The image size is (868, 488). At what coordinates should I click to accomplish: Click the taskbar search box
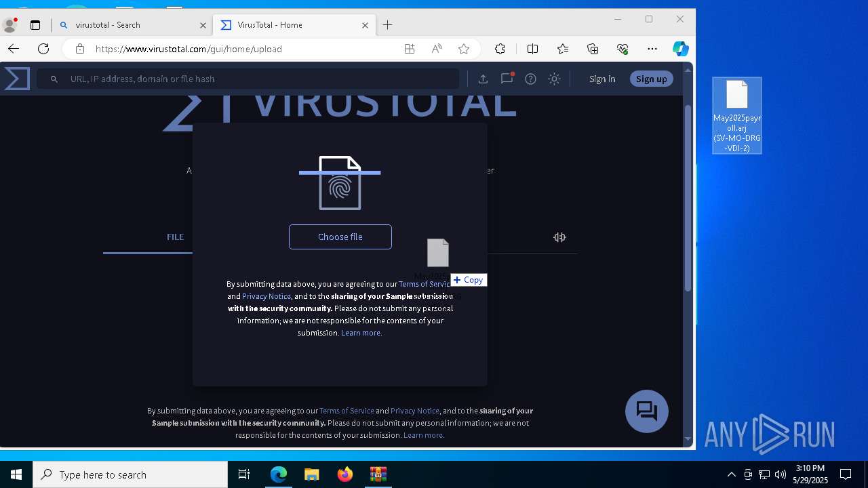[x=130, y=474]
